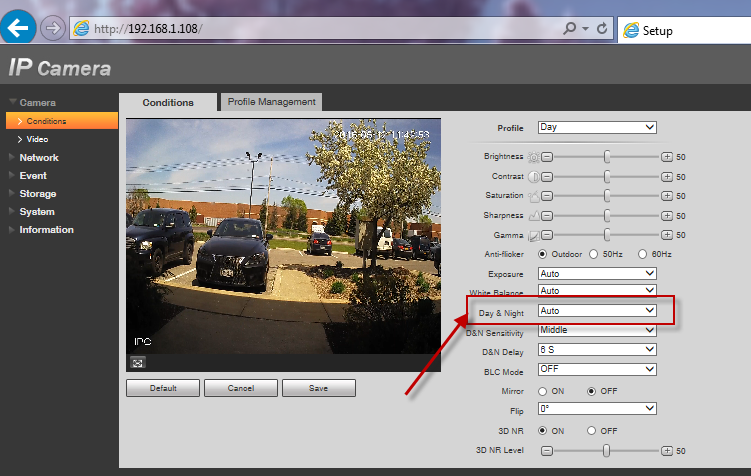The width and height of the screenshot is (751, 476).
Task: Refresh the page with reload icon
Action: pyautogui.click(x=602, y=29)
